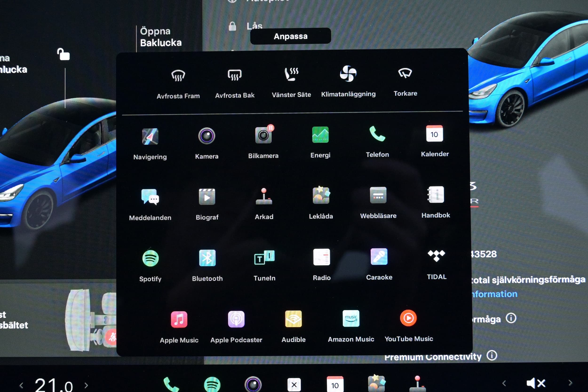Increase temperature with right arrow
Viewport: 588px width, 392px height.
(x=86, y=385)
